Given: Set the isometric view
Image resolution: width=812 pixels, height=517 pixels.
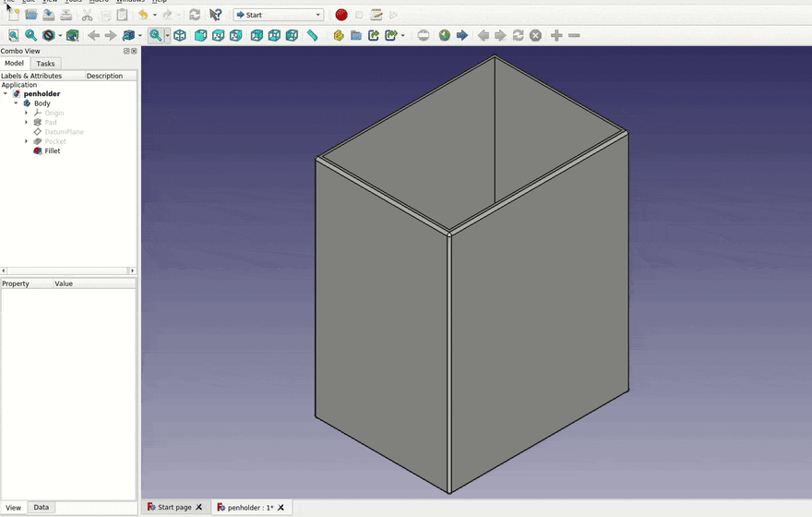Looking at the screenshot, I should click(180, 35).
